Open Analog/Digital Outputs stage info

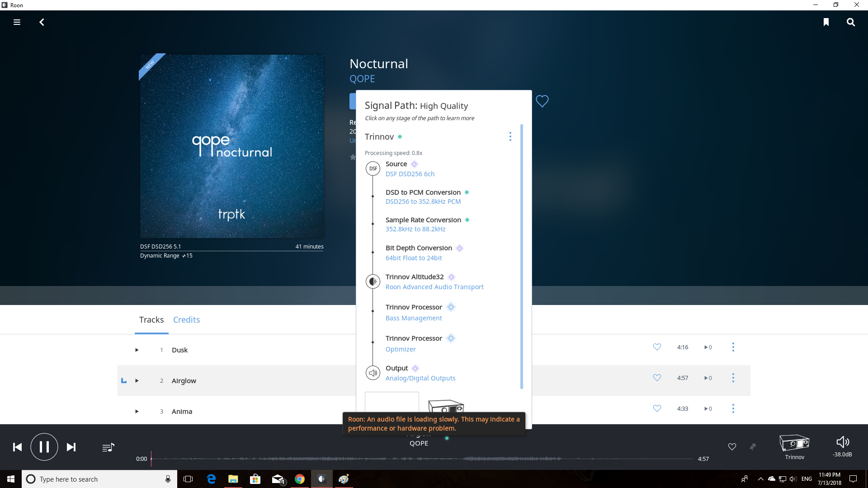(x=420, y=378)
